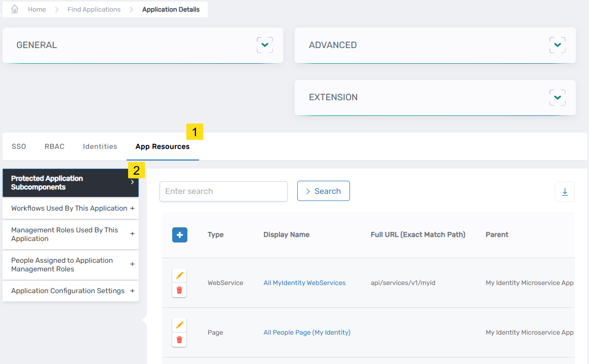The image size is (589, 364).
Task: Expand the EXTENSION section
Action: [x=557, y=97]
